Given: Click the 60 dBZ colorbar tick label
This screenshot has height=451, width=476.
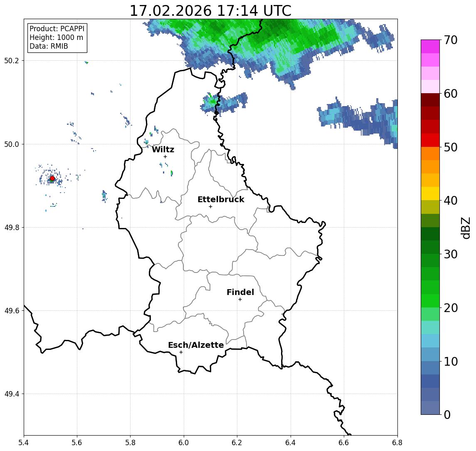Looking at the screenshot, I should click(451, 94).
